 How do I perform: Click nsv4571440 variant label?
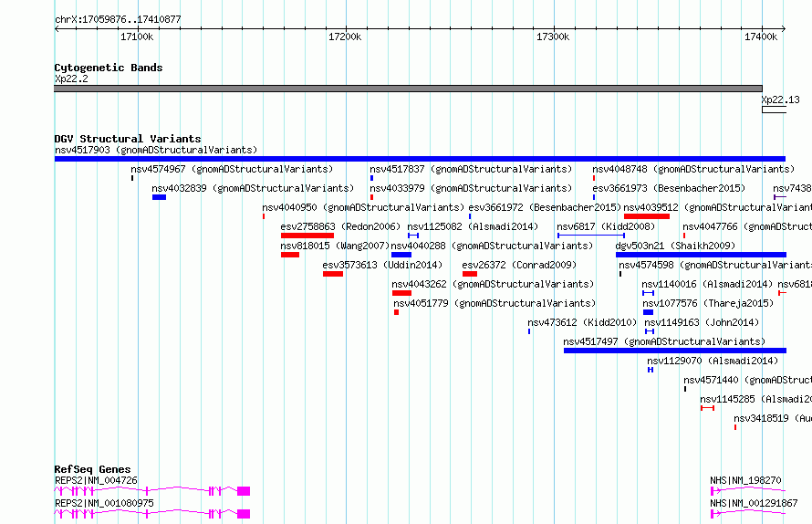[748, 380]
